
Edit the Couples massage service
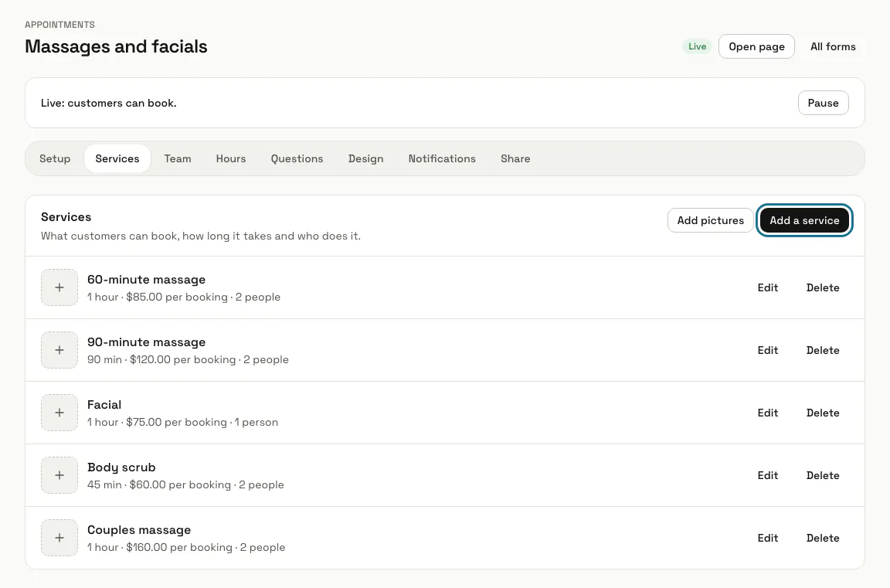click(x=767, y=538)
